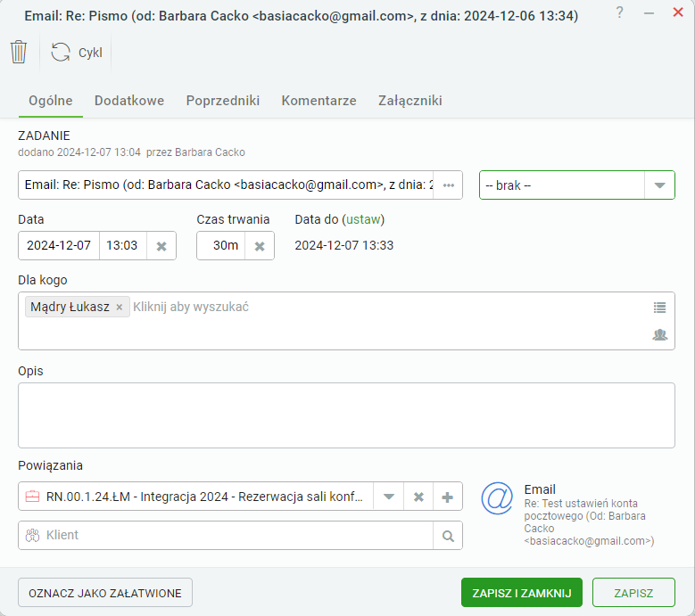Click the three-dots button beside title
This screenshot has height=616, width=695.
(448, 185)
